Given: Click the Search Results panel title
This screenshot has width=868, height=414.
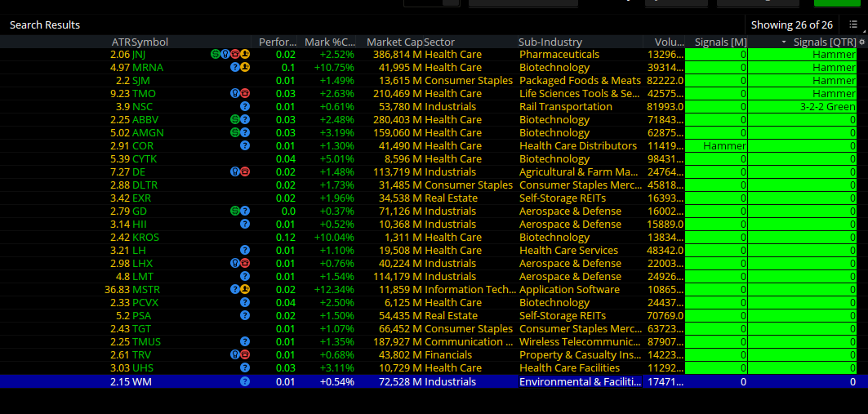Looking at the screenshot, I should 45,25.
